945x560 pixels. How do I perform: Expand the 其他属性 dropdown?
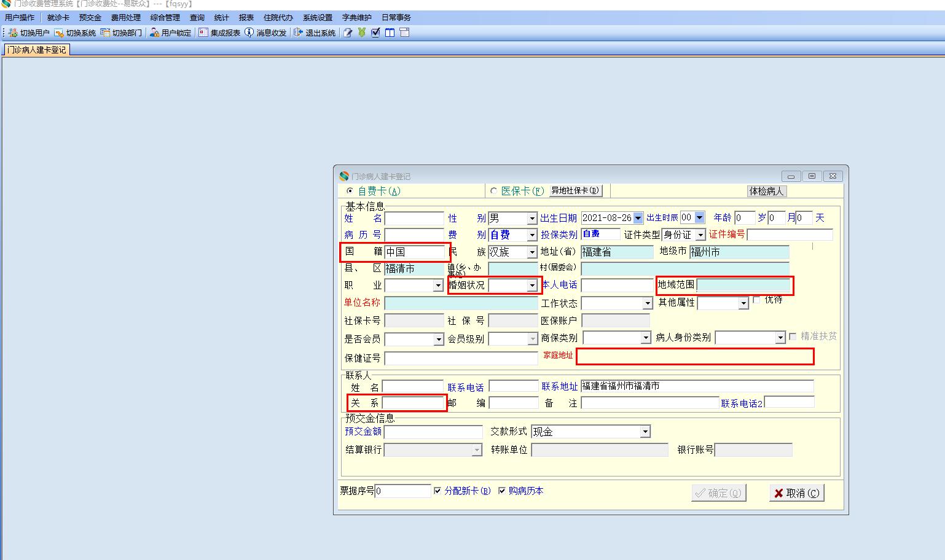743,303
